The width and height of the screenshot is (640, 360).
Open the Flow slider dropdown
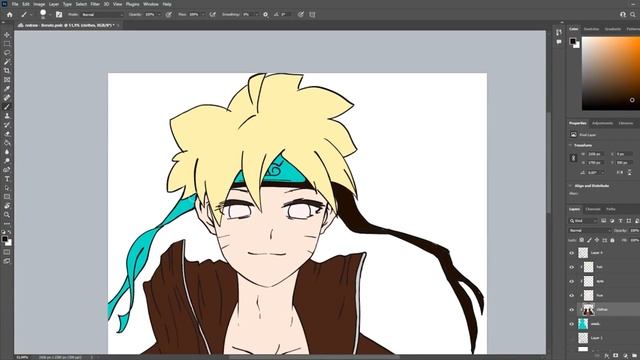point(203,14)
